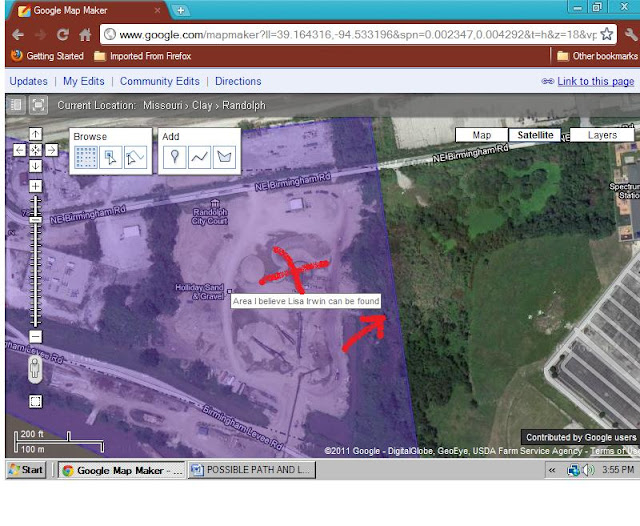Select Google Map Maker taskbar button
Screen dimensions: 640x526
[121, 470]
